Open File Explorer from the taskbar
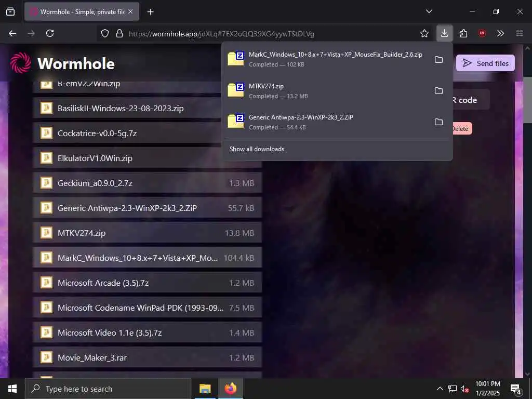The image size is (532, 399). coord(205,389)
